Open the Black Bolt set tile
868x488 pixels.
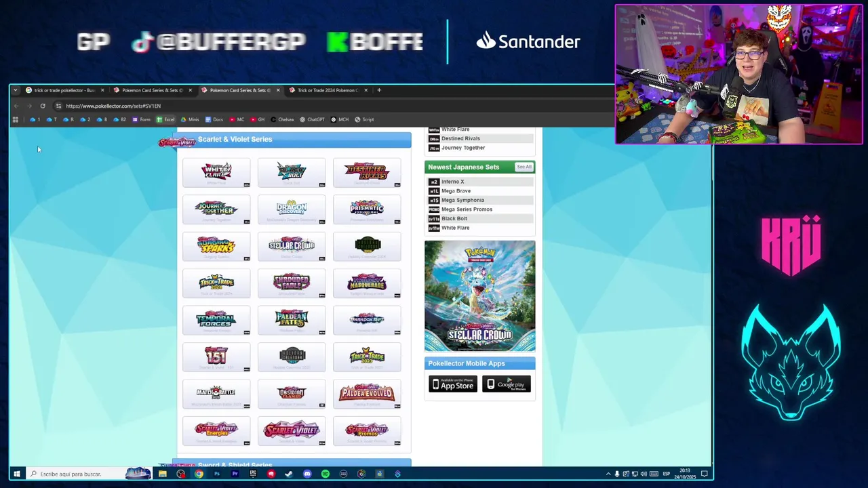(x=292, y=173)
